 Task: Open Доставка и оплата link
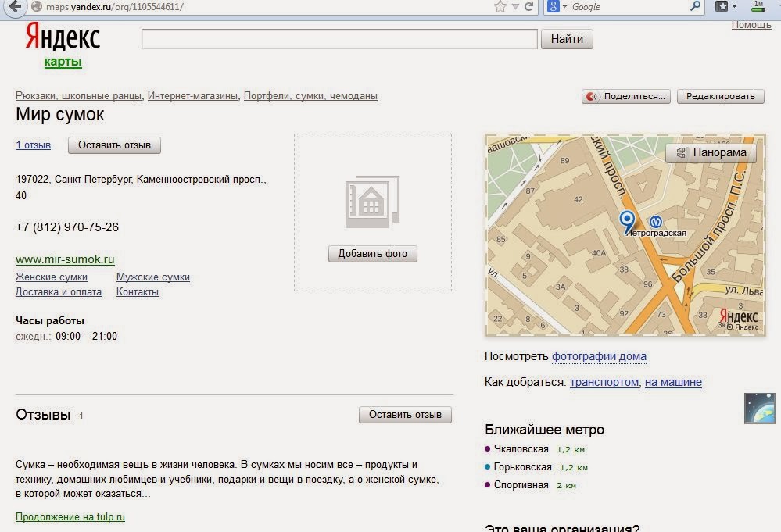pos(59,292)
